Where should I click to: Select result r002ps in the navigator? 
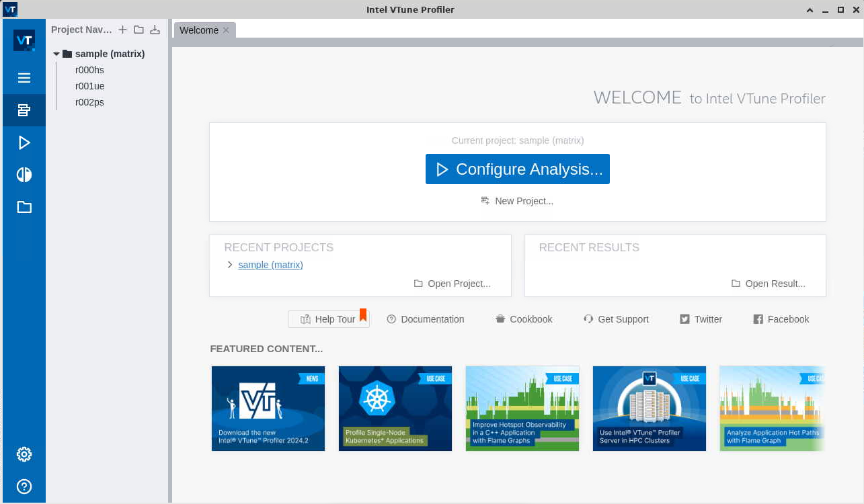[89, 102]
